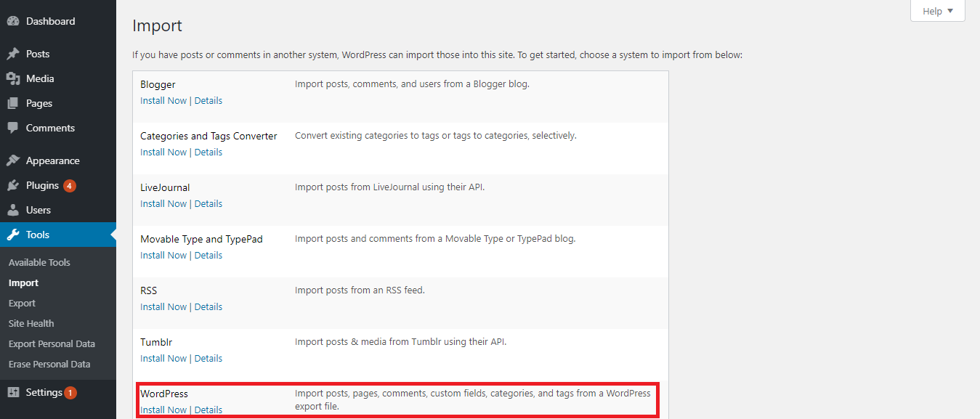
Task: Click the Users person icon
Action: (x=13, y=210)
